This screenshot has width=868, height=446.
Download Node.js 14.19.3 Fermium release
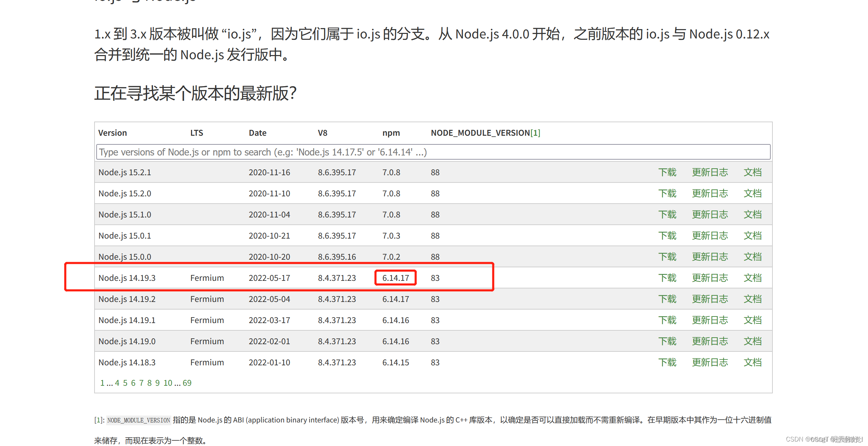coord(667,278)
